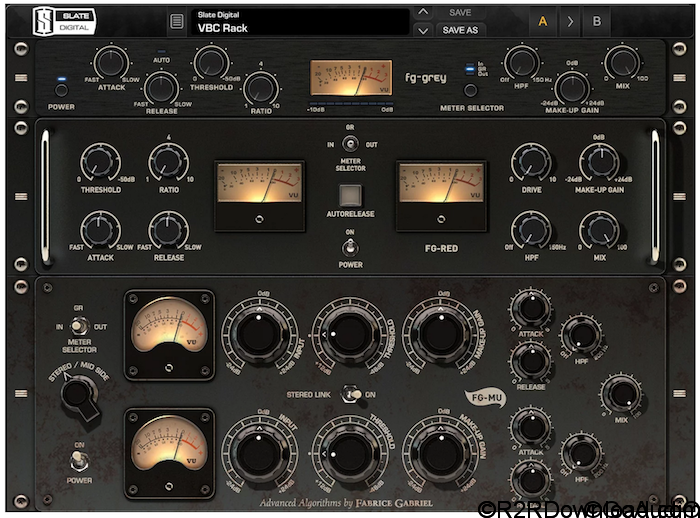Toggle the FG-Grey POWER button
Viewport: 700px width, 518px height.
(61, 91)
